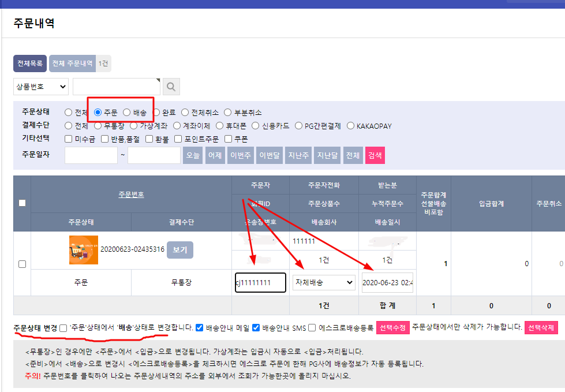
Task: Click the tracking number input field
Action: 260,283
